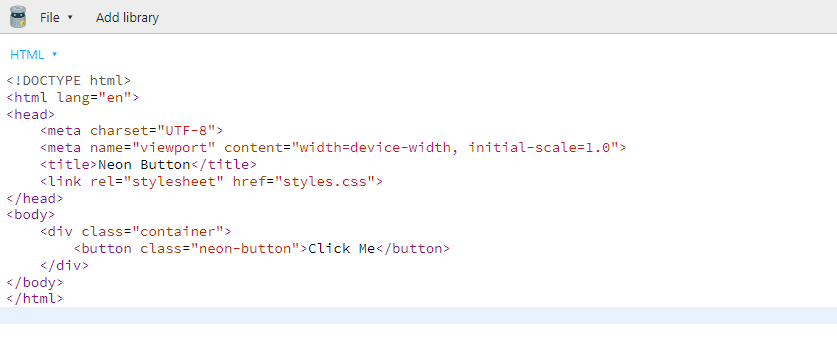Viewport: 837px width, 361px height.
Task: Open the HTML panel language dropdown
Action: click(34, 54)
